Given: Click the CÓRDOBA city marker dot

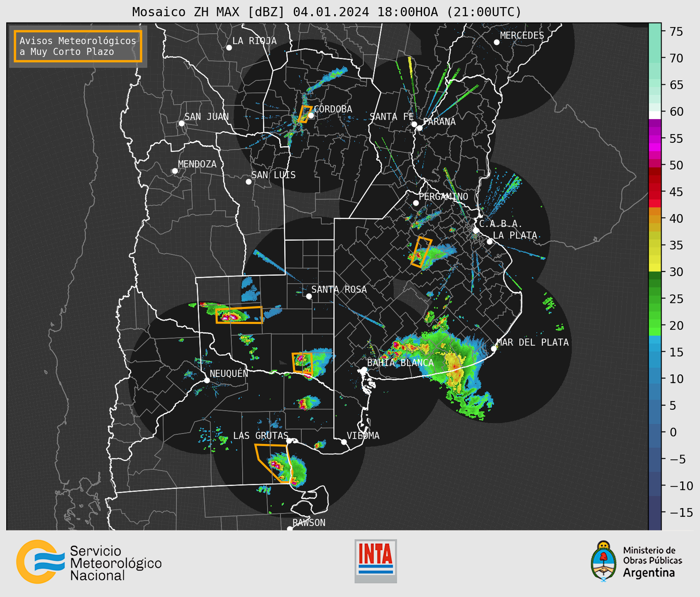Looking at the screenshot, I should point(311,115).
